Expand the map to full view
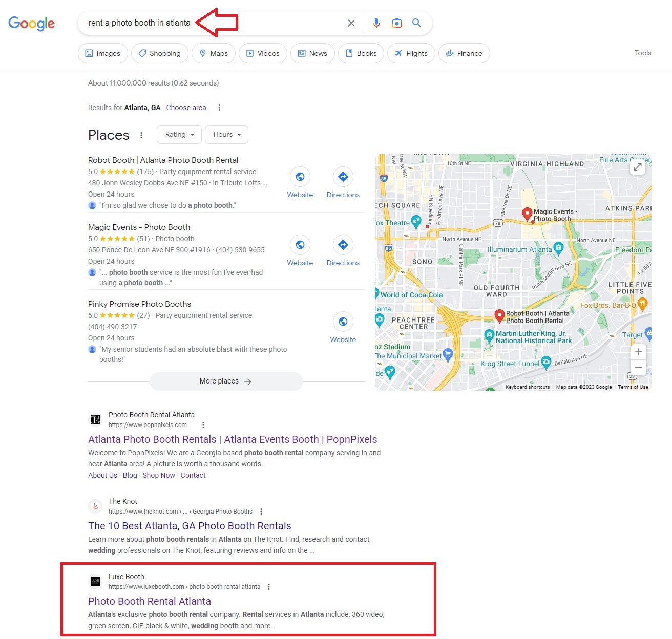Screen dimensions: 672x639 click(638, 167)
